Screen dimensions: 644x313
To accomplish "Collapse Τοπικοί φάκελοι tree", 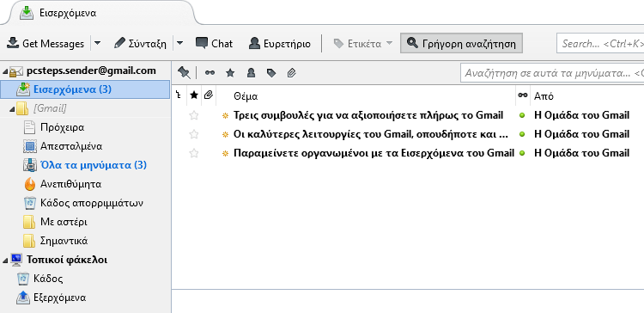I will point(5,260).
